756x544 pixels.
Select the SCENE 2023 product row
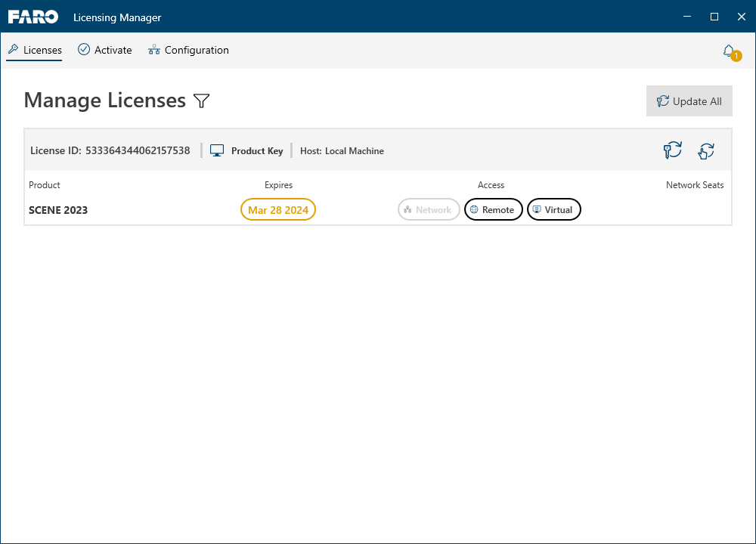378,209
